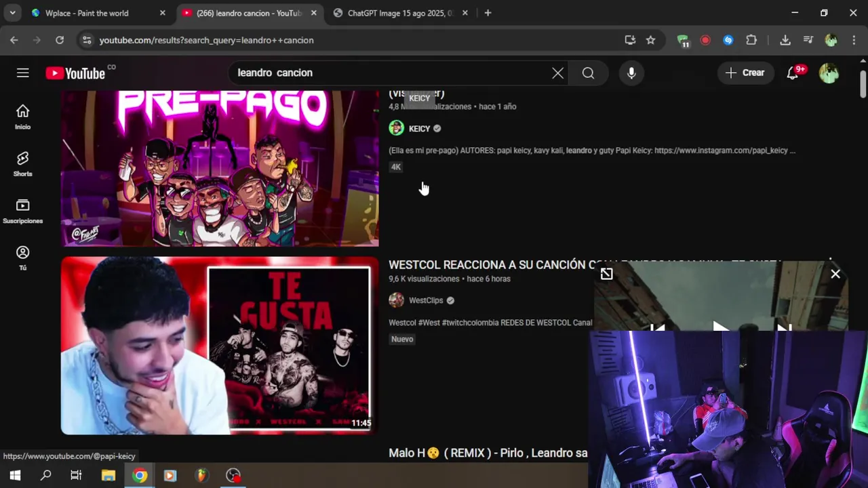Click the address bar URL

tap(206, 40)
